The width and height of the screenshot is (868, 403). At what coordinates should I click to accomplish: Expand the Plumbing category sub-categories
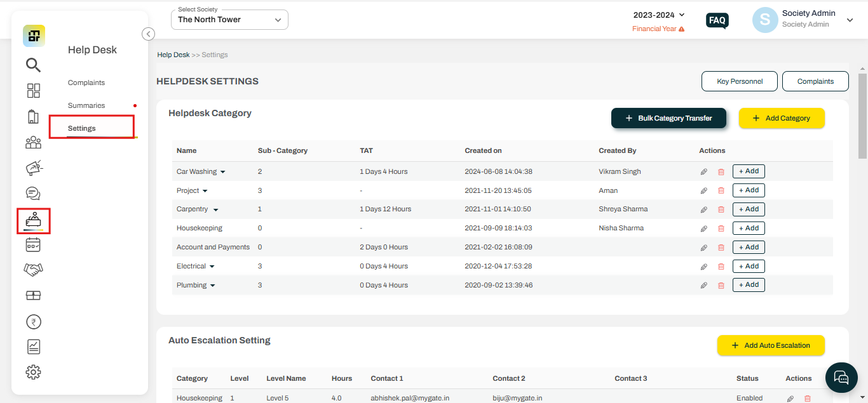click(213, 286)
